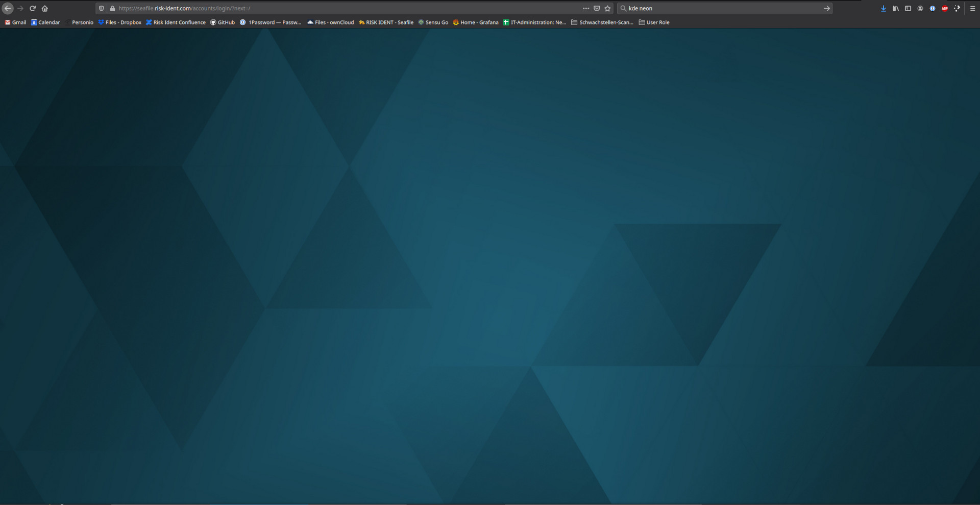The image size is (980, 505).
Task: Open the Downloads panel
Action: coord(884,8)
